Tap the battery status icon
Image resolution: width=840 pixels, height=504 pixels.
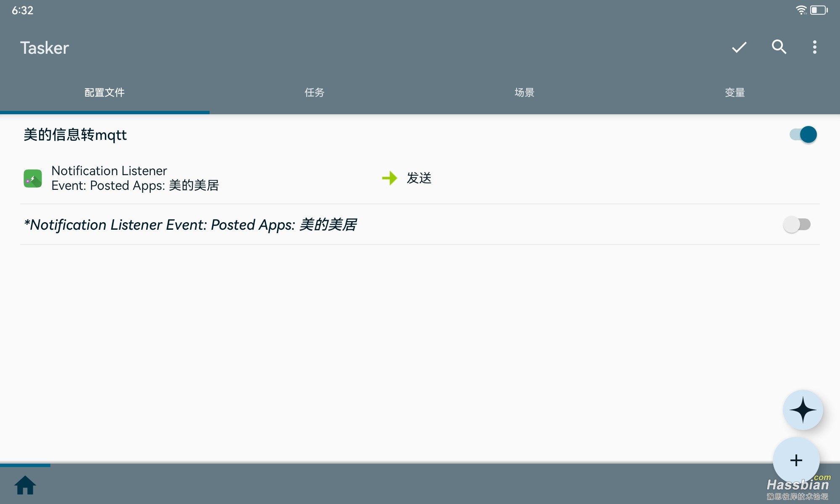coord(819,10)
